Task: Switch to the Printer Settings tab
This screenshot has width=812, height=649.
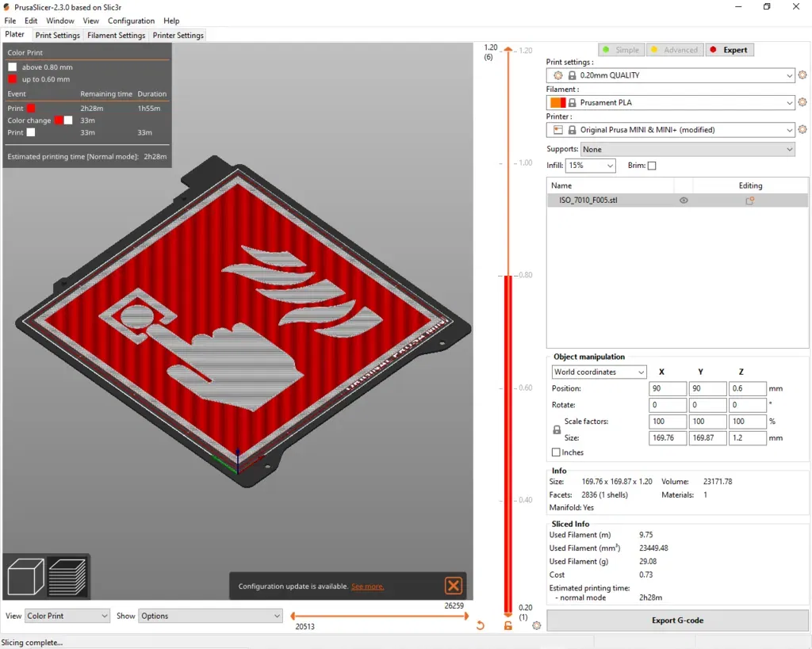Action: click(x=178, y=35)
